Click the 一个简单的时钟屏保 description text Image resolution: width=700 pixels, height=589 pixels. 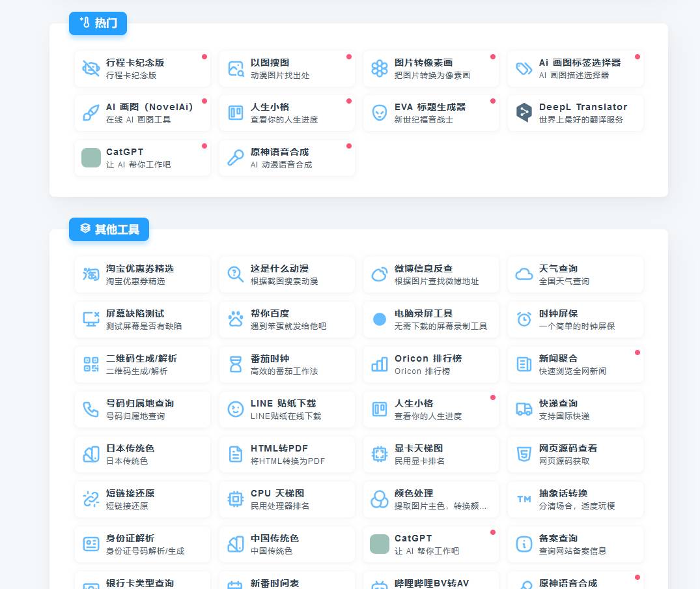click(577, 326)
